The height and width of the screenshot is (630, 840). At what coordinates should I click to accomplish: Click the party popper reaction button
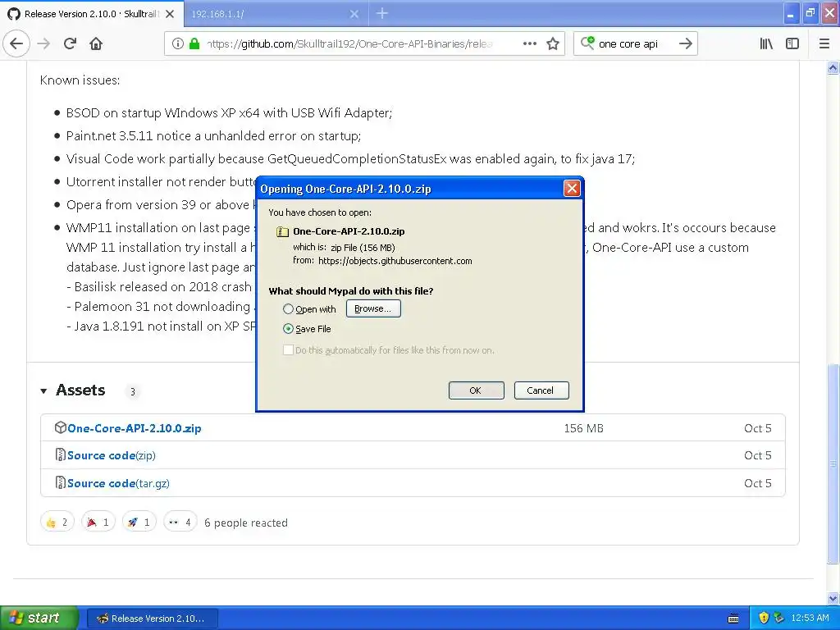click(x=98, y=522)
